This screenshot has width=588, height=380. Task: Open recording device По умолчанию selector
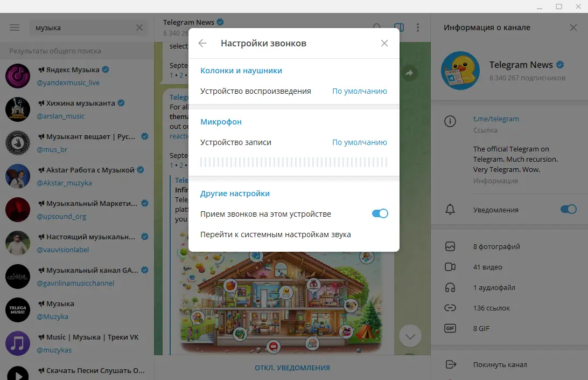[x=360, y=142]
